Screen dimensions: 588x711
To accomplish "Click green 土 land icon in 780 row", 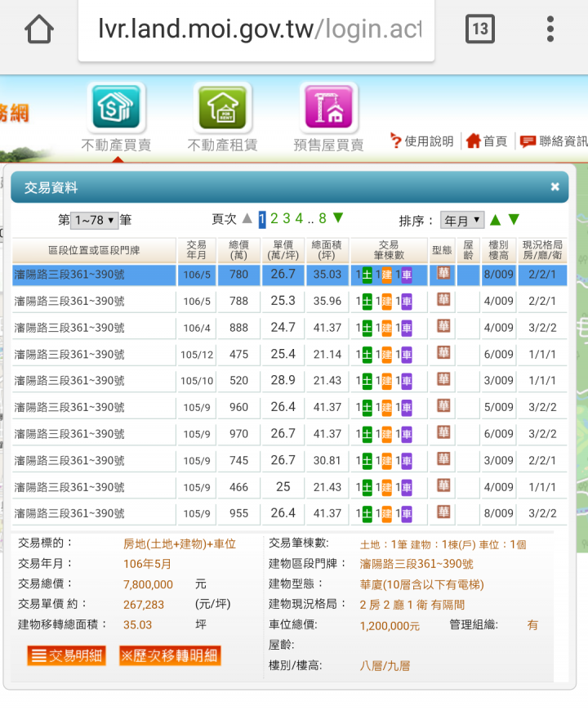I will [367, 275].
